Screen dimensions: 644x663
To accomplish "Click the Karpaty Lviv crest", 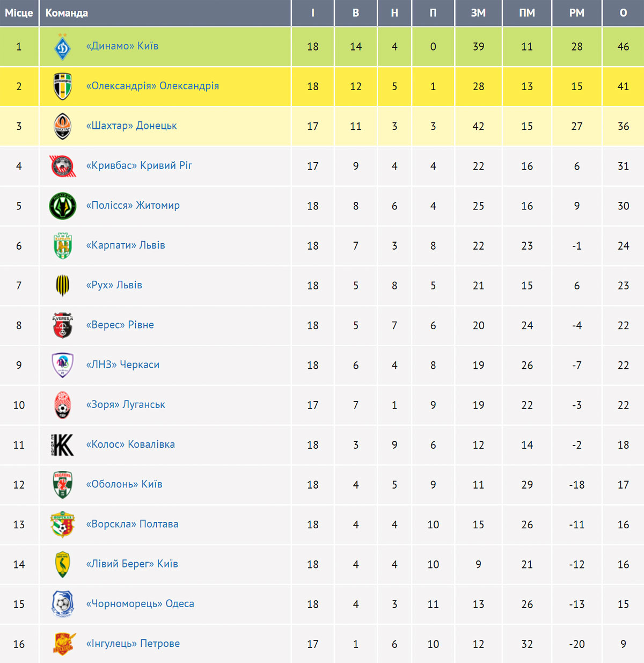I will pyautogui.click(x=63, y=246).
